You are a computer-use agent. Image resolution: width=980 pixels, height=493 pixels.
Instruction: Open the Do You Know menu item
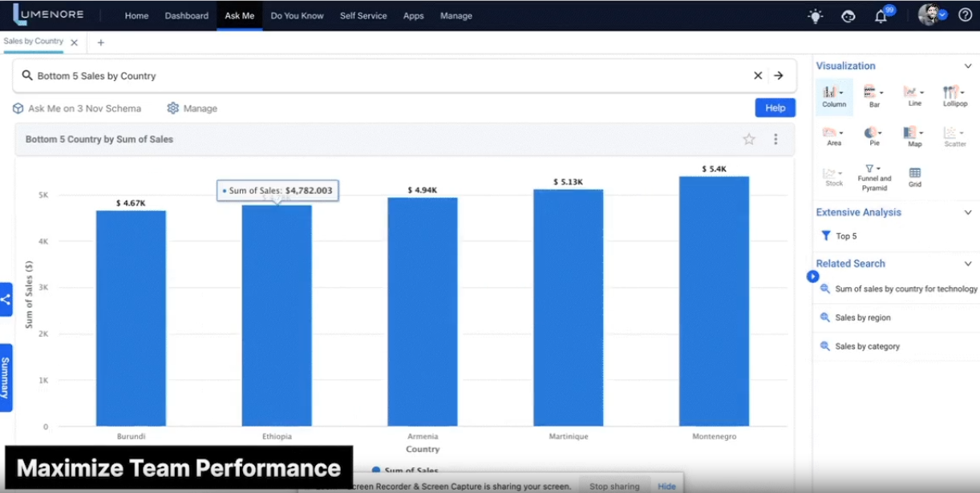coord(297,15)
